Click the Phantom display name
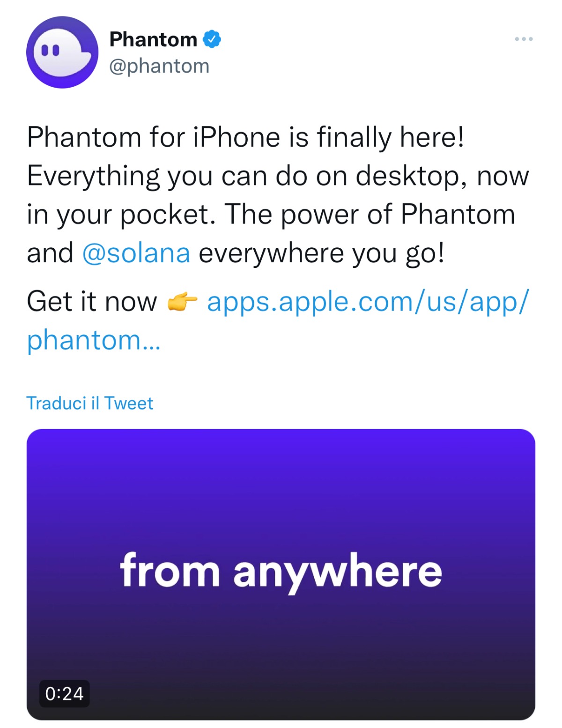This screenshot has width=562, height=728. pos(153,39)
